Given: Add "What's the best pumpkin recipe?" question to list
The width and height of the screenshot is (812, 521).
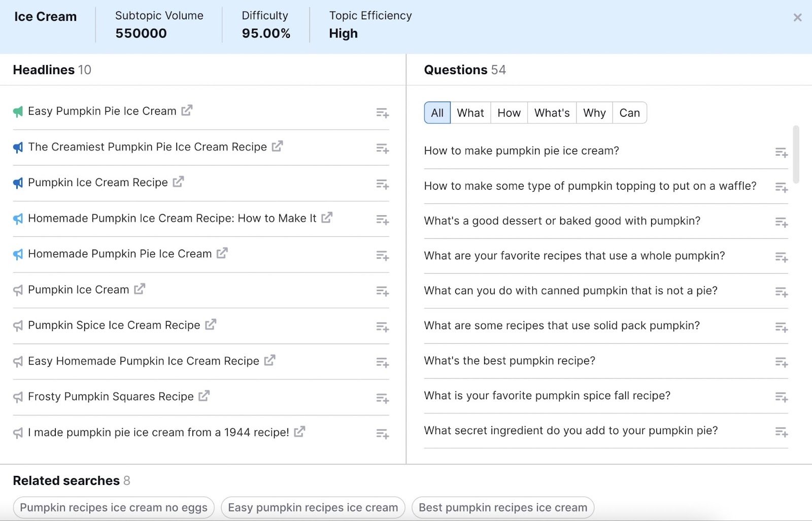Looking at the screenshot, I should point(781,362).
